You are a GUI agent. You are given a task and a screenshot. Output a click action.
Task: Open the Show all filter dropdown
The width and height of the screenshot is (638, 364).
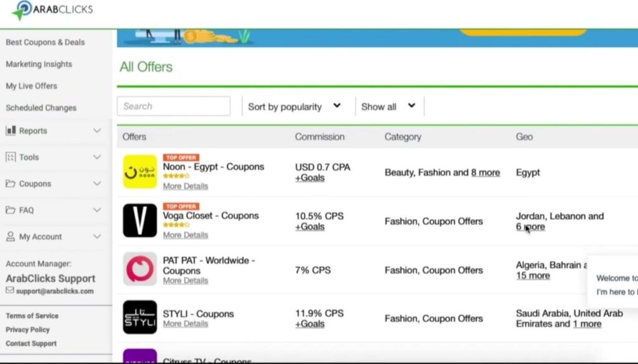coord(388,106)
